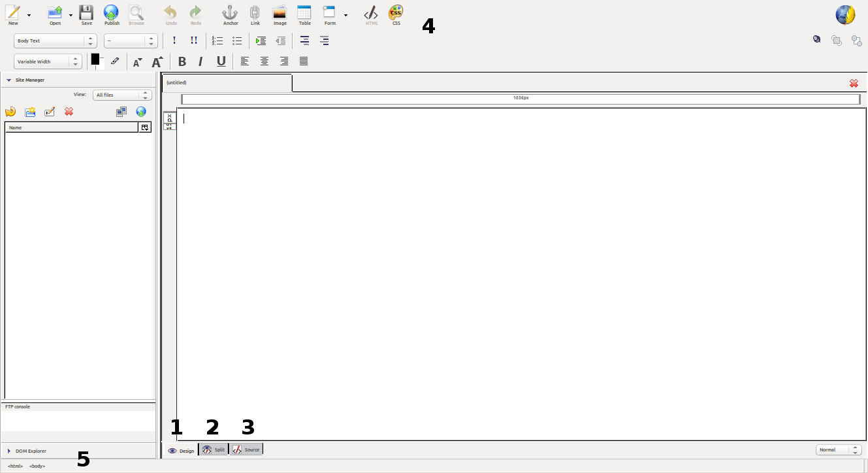This screenshot has width=868, height=473.
Task: Insert a Table
Action: [304, 14]
